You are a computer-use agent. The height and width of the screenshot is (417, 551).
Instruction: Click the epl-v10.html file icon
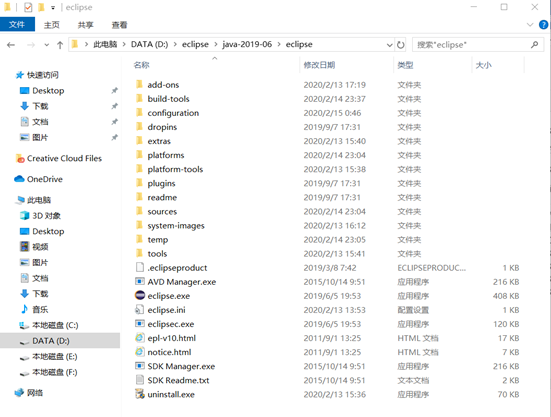click(140, 338)
